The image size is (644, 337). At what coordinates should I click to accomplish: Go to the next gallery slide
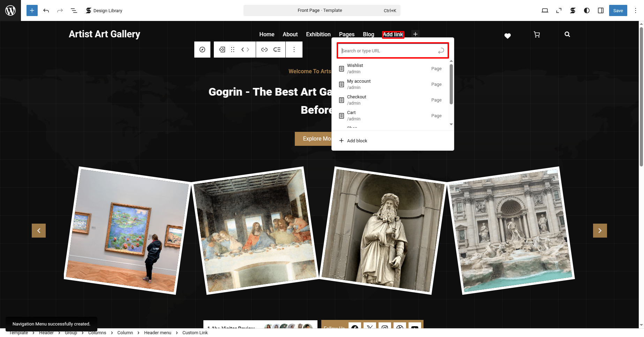(600, 231)
